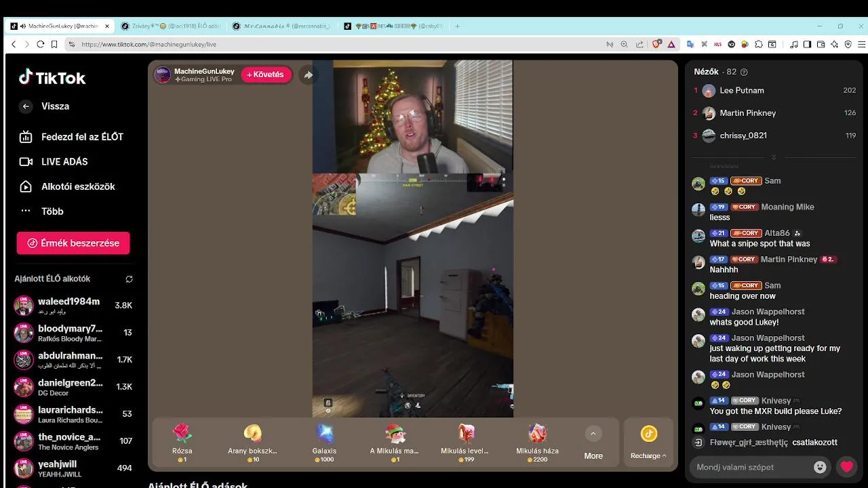Open the browser hamburger main menu

861,44
